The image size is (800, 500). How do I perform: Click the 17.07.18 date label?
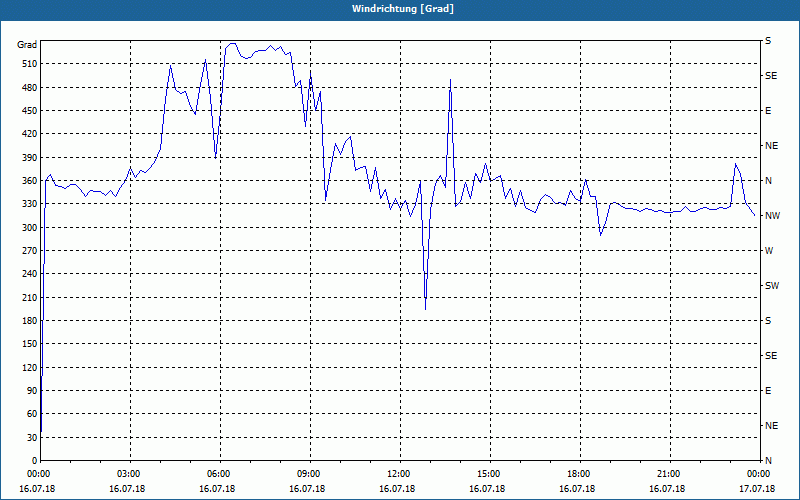pyautogui.click(x=757, y=489)
